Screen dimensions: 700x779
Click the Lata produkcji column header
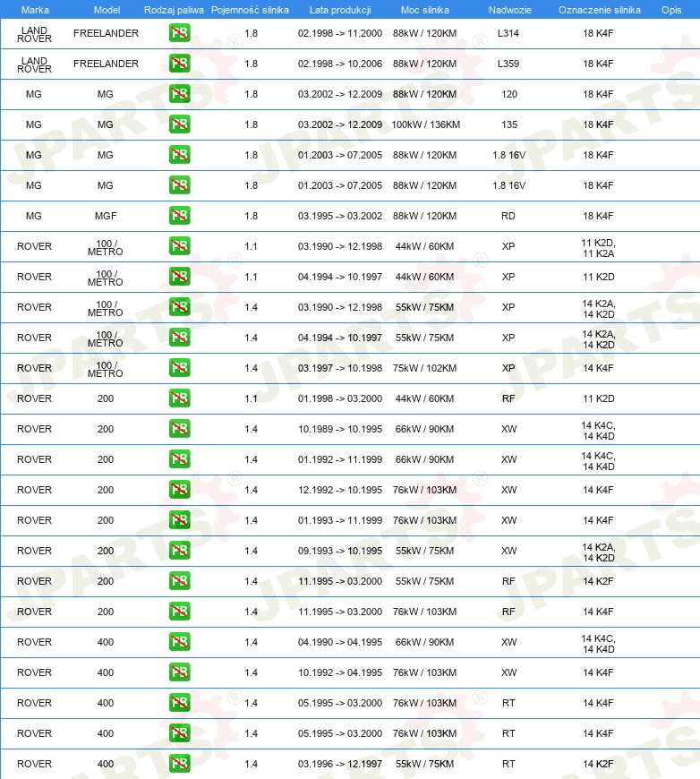[340, 10]
